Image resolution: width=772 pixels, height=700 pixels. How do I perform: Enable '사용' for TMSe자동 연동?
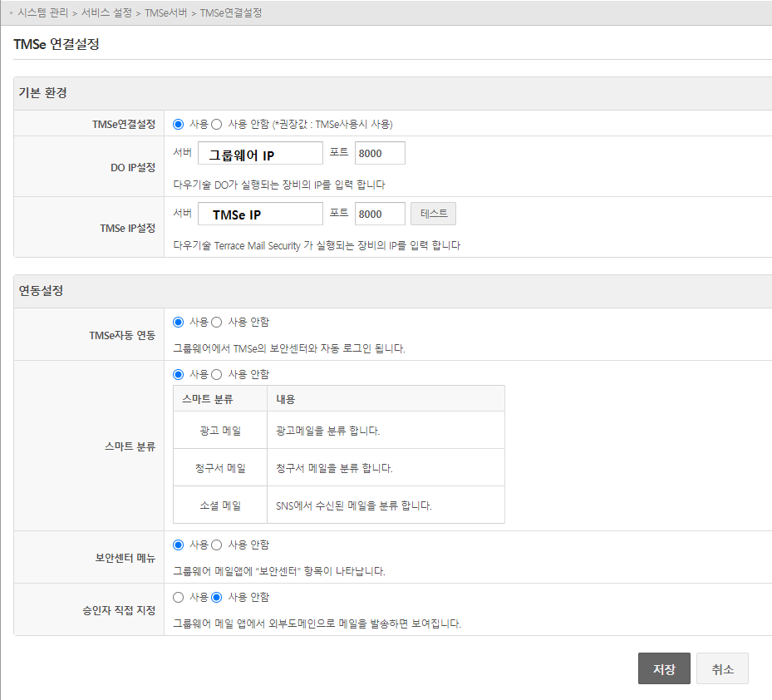178,323
